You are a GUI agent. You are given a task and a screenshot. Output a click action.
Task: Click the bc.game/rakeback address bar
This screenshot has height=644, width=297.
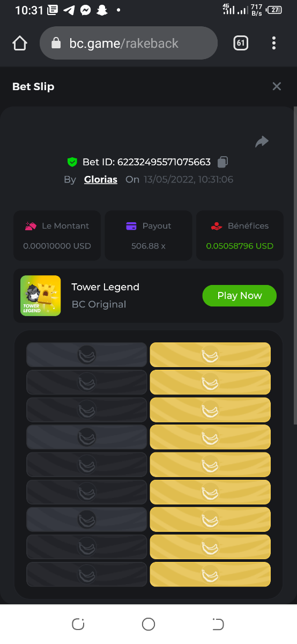click(129, 43)
